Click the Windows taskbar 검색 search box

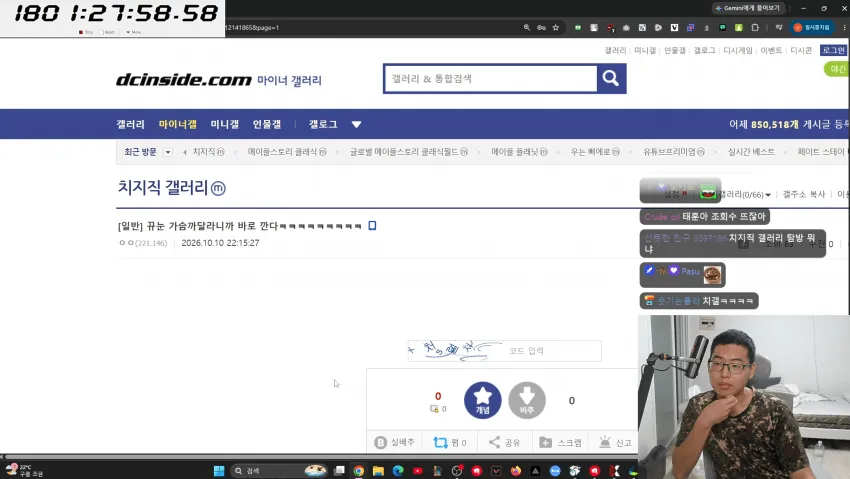click(280, 471)
